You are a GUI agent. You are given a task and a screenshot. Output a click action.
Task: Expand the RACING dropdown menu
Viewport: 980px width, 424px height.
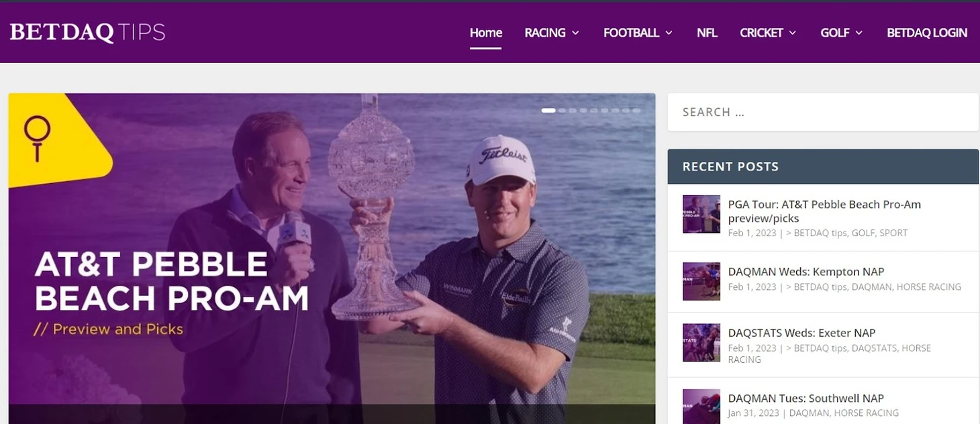pyautogui.click(x=552, y=33)
